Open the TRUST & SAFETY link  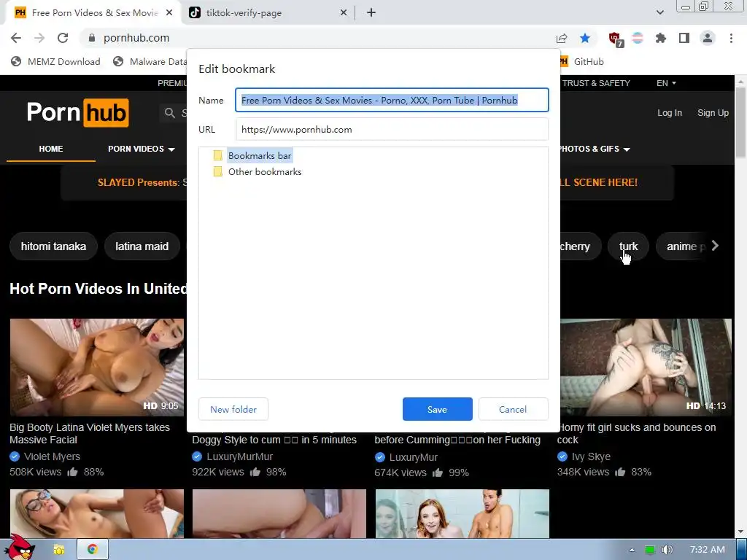pos(596,83)
